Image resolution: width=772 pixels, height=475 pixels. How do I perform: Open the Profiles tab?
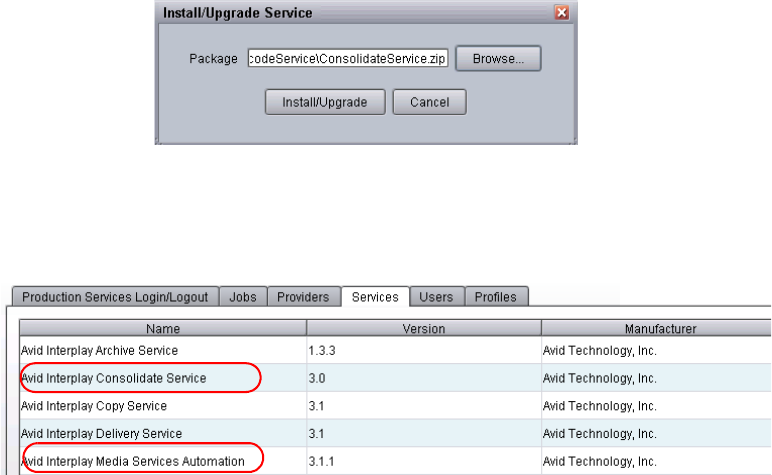496,297
